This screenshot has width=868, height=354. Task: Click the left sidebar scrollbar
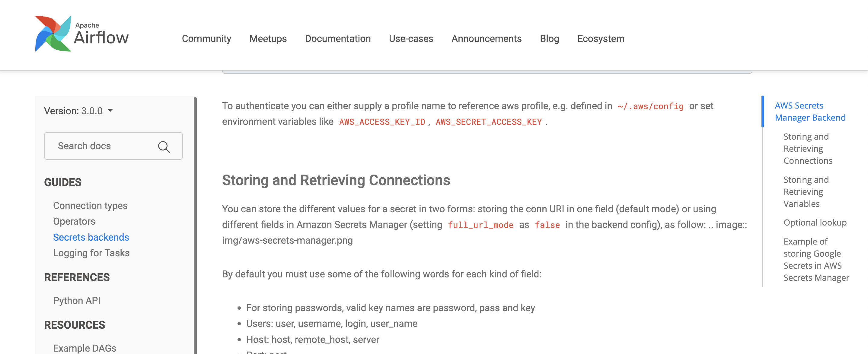coord(195,222)
